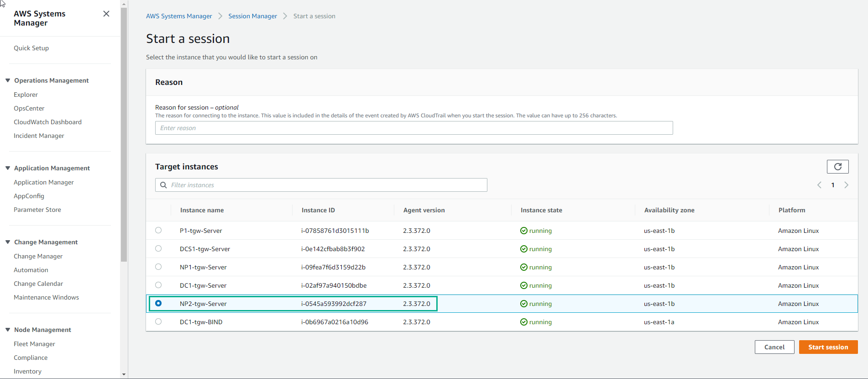Click the sidebar vertical scrollbar thumb

(124, 134)
